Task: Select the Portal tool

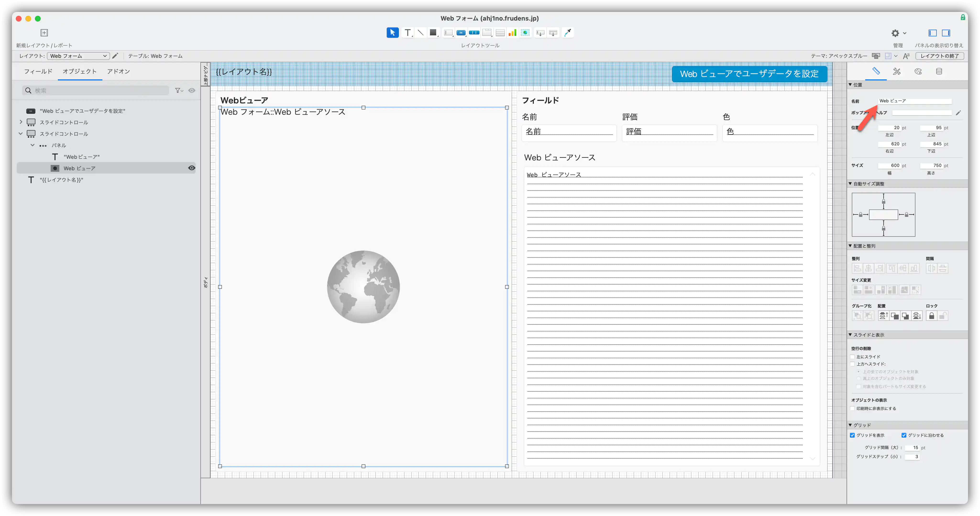Action: tap(500, 33)
